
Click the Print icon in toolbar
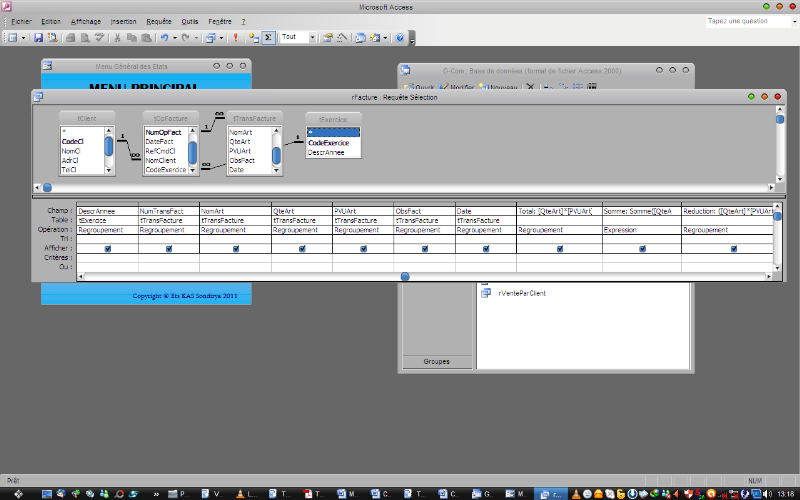pos(70,37)
